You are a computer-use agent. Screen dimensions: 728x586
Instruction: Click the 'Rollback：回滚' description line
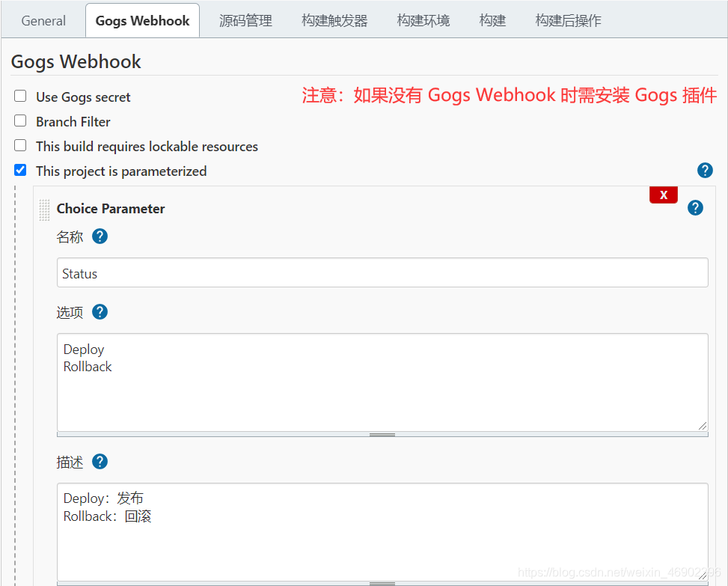107,516
